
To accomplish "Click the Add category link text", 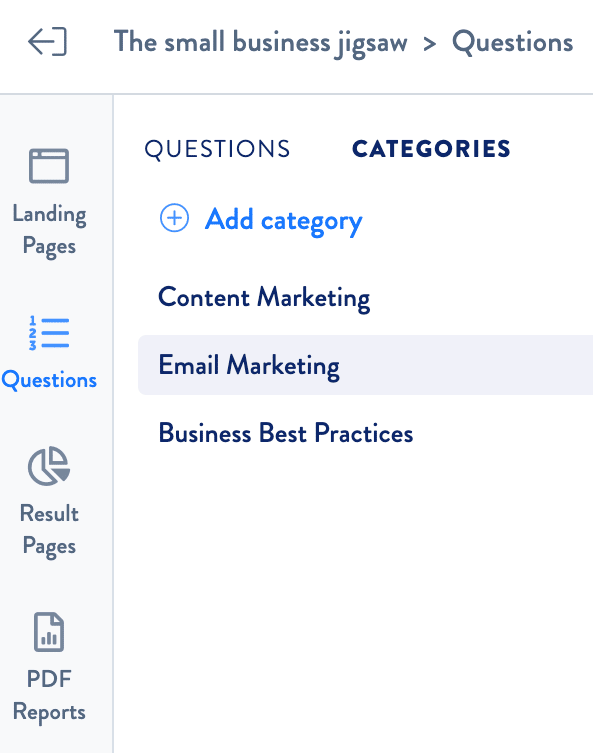I will [x=284, y=220].
